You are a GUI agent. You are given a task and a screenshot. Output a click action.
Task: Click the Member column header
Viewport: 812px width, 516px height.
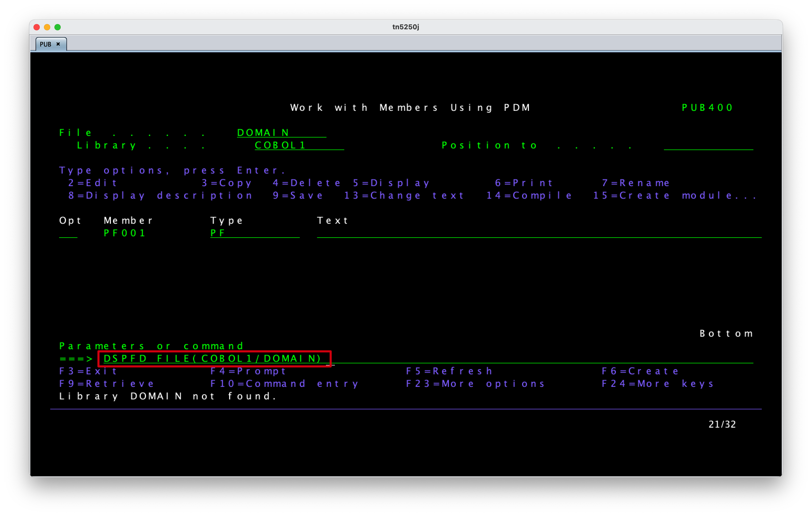[128, 220]
